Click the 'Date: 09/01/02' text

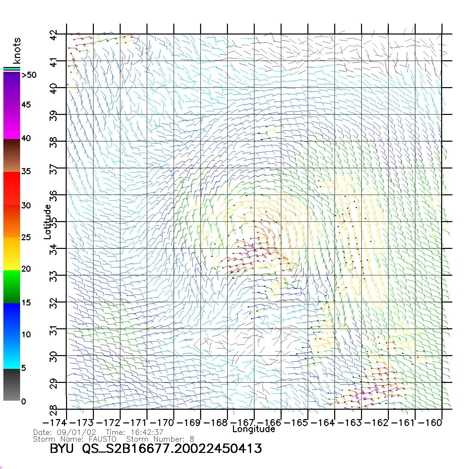pyautogui.click(x=65, y=432)
